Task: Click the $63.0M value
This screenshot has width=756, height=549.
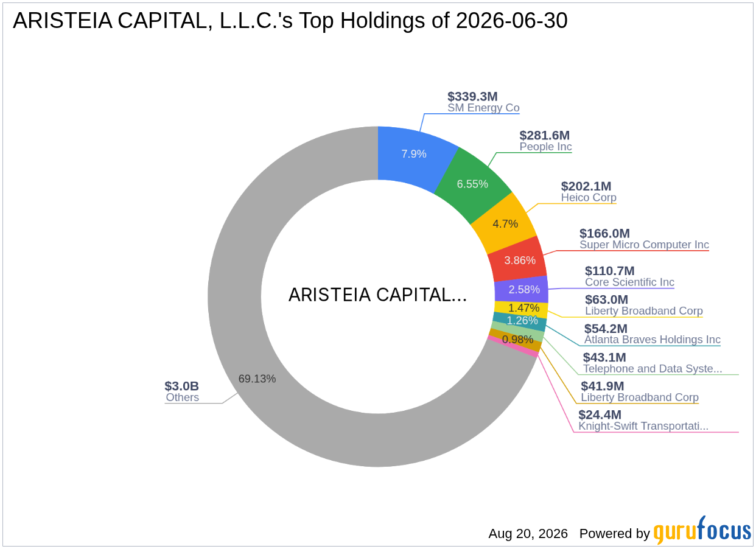Action: pos(606,299)
